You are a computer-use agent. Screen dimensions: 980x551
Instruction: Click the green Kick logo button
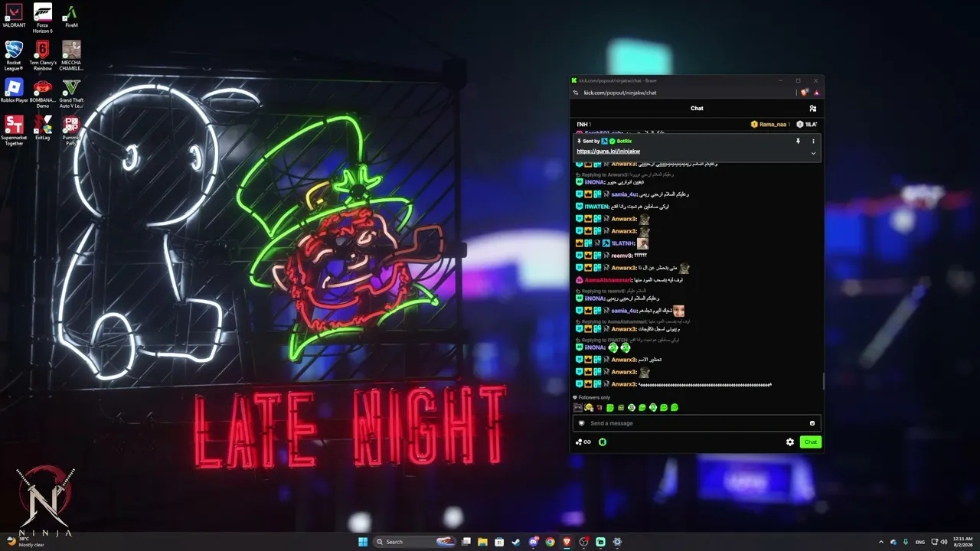pos(603,442)
